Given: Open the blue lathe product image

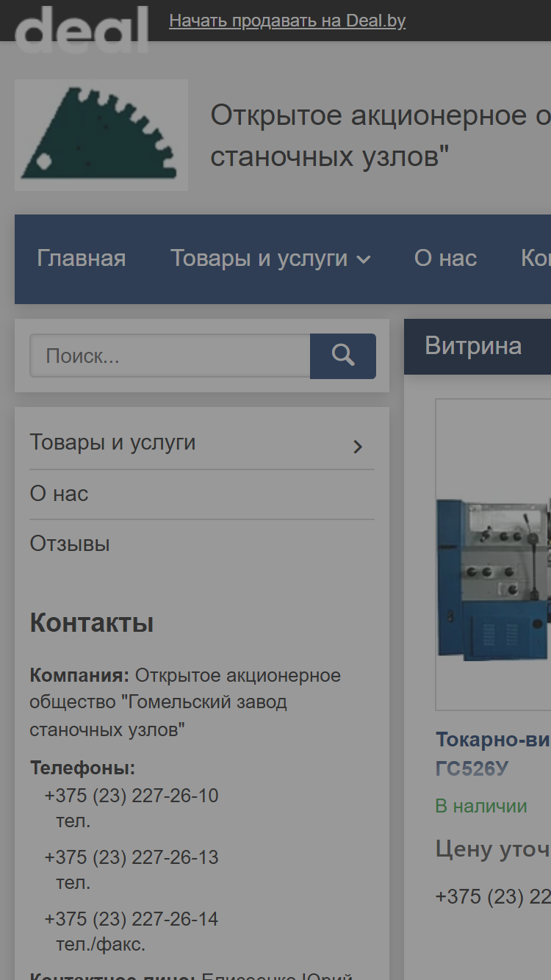Looking at the screenshot, I should 494,555.
